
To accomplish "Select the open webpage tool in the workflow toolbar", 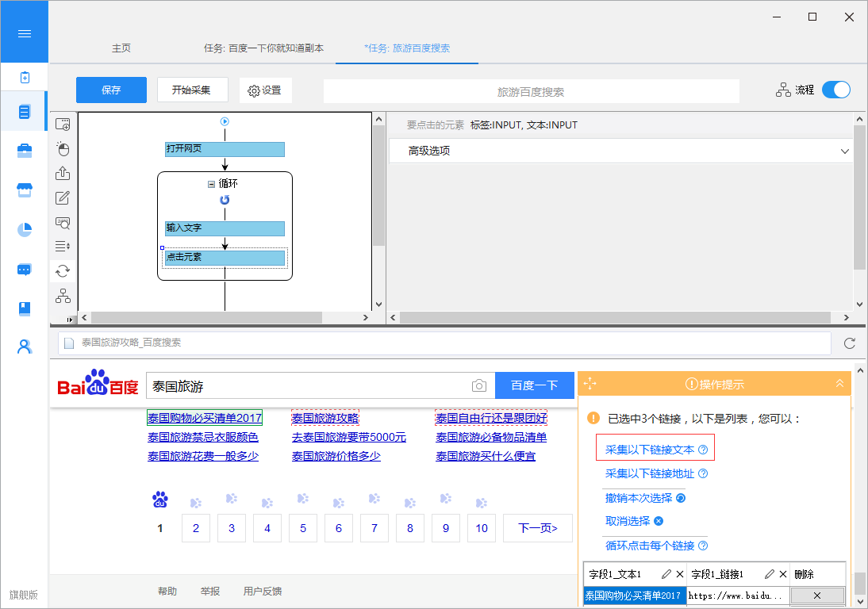I will tap(63, 124).
